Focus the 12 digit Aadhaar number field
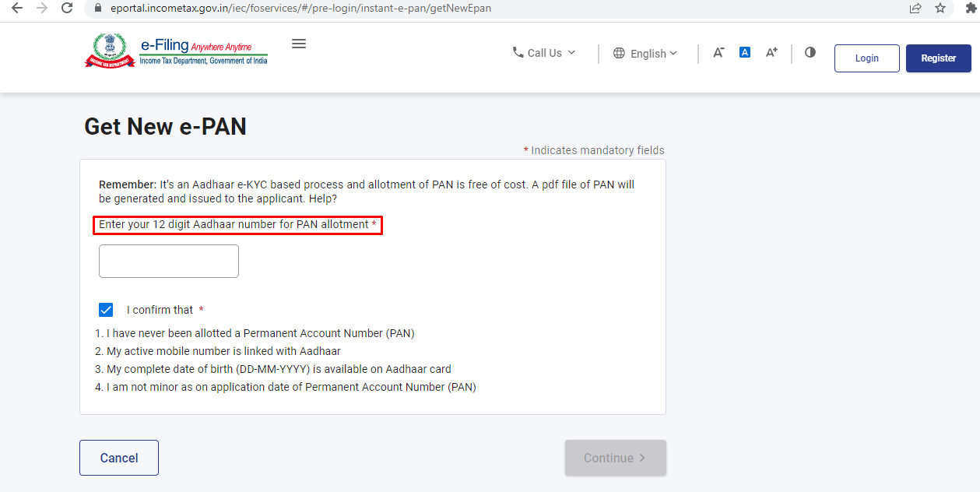This screenshot has width=980, height=492. (x=169, y=262)
